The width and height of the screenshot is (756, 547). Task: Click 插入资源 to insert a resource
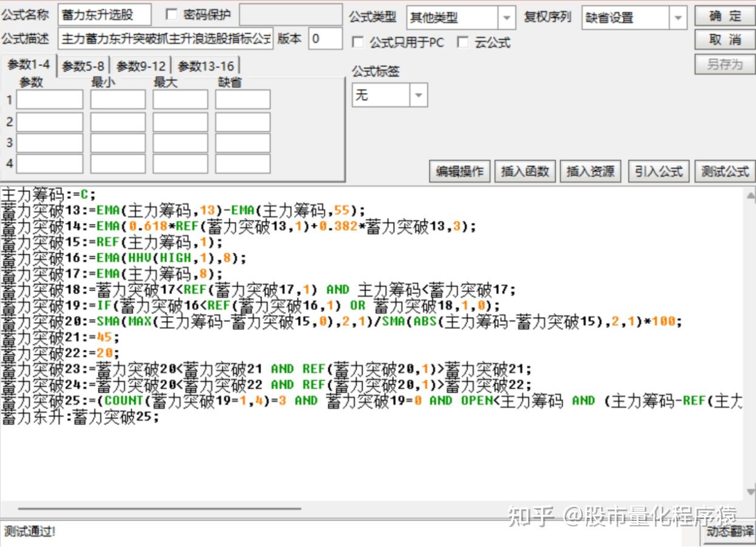[x=590, y=171]
